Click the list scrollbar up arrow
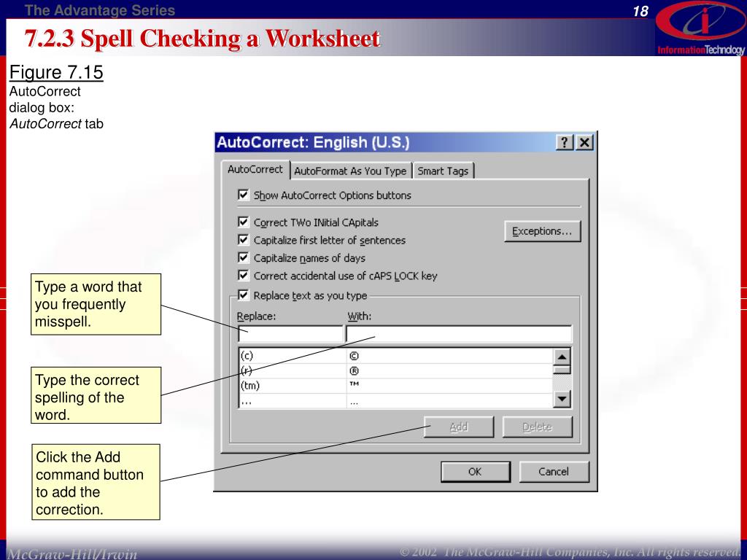 tap(562, 357)
